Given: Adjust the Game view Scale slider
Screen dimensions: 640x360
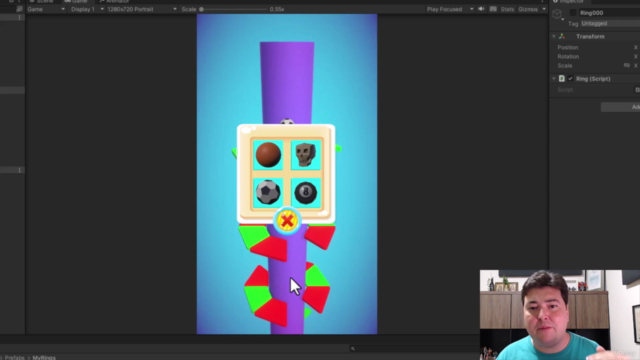Looking at the screenshot, I should tap(233, 9).
